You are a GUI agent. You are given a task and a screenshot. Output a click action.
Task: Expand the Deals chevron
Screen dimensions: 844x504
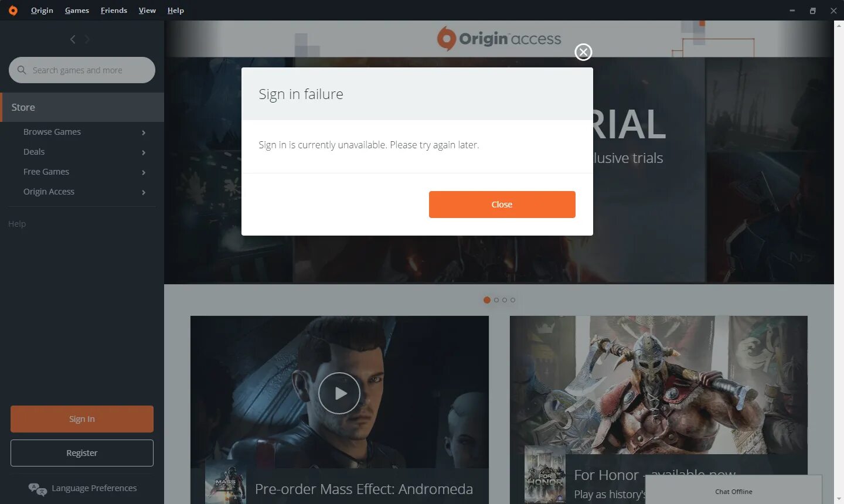[x=144, y=152]
